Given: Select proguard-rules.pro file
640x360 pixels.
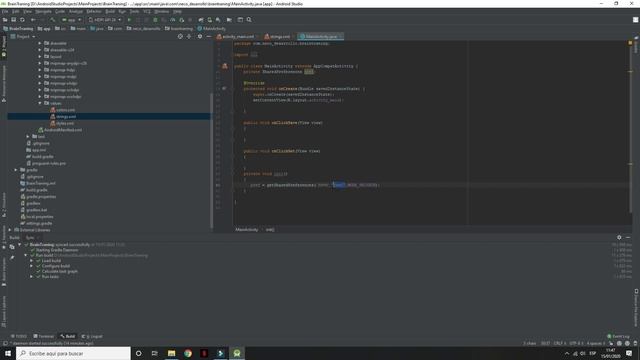Looking at the screenshot, I should point(46,163).
